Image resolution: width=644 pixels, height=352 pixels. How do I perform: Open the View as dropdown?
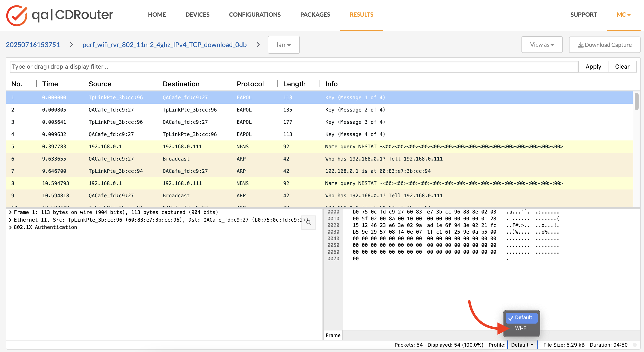[542, 45]
